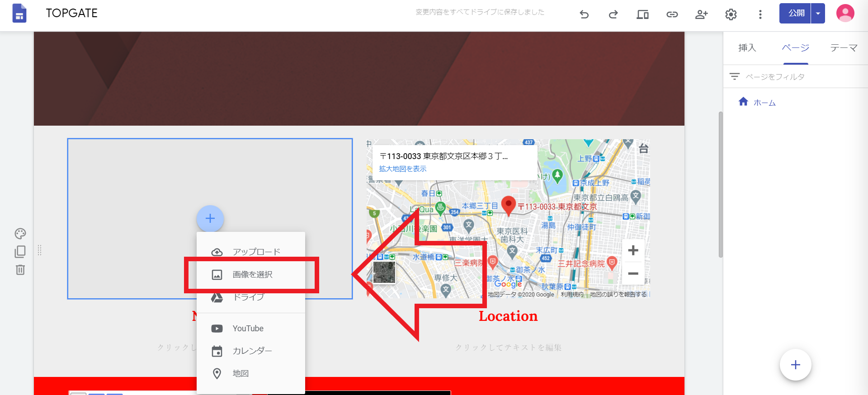Choose 地図 from the menu

coord(251,373)
